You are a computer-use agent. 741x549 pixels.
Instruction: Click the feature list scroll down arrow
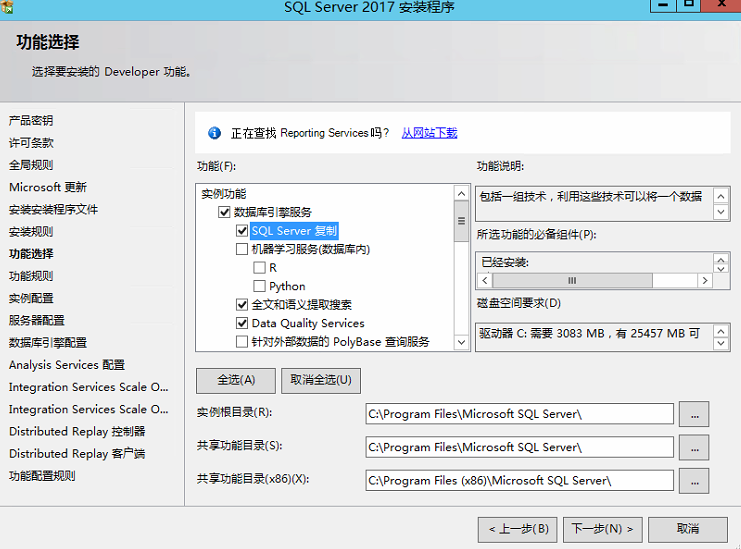click(462, 342)
